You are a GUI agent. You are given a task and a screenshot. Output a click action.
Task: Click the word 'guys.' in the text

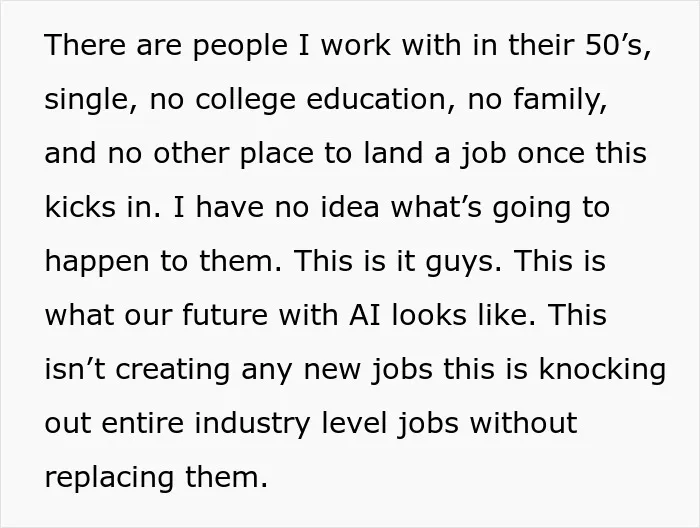(x=464, y=262)
